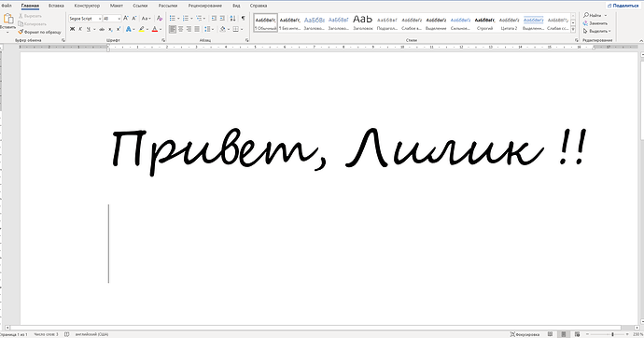The height and width of the screenshot is (338, 644).
Task: Switch to the Макет tab
Action: 117,6
